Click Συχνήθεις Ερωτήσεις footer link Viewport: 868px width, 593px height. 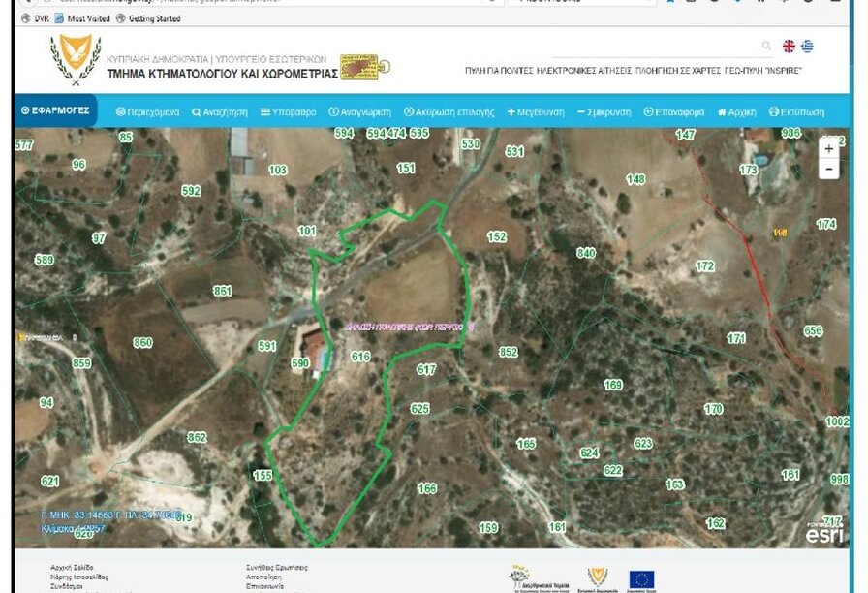click(x=277, y=568)
